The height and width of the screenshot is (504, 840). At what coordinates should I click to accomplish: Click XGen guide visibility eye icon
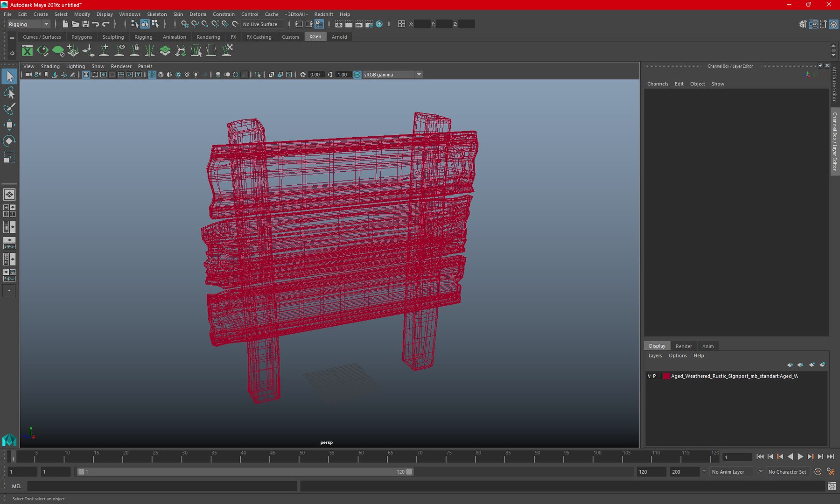click(119, 50)
